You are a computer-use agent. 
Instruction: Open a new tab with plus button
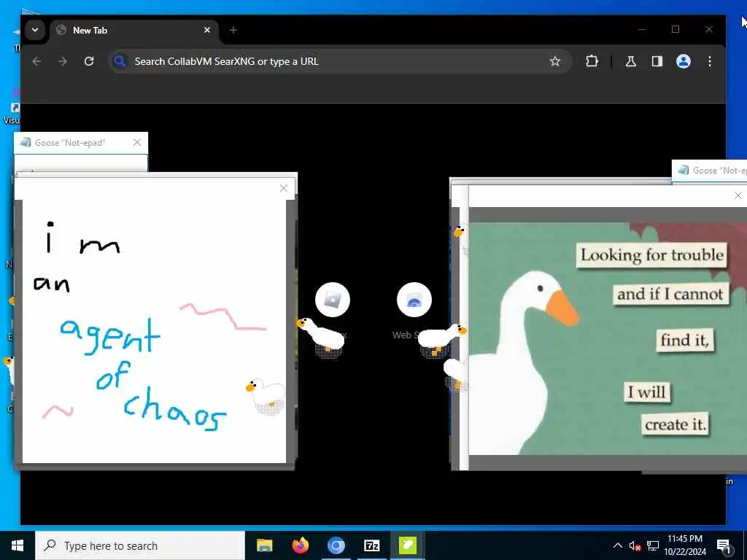pyautogui.click(x=233, y=30)
